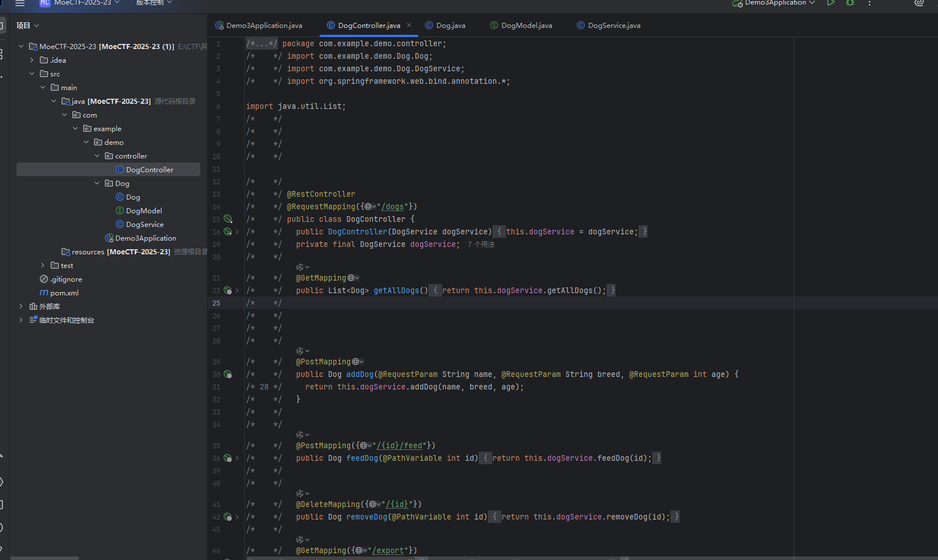Close the DogController.java tab

coord(409,25)
